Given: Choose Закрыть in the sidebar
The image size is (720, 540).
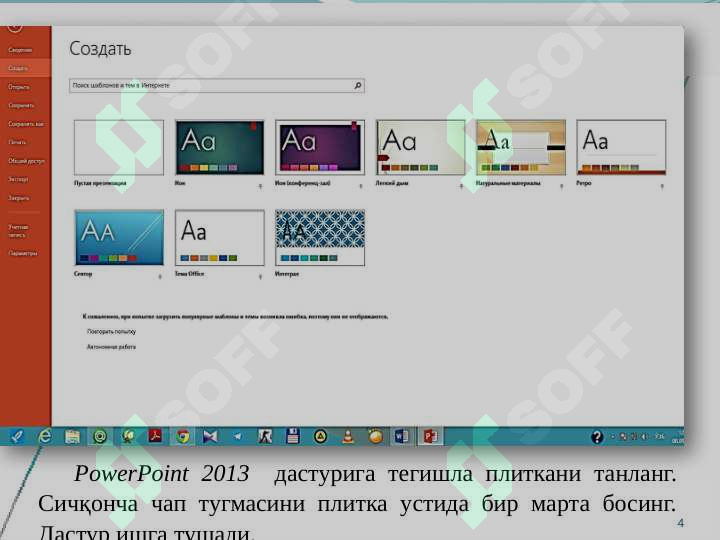Looking at the screenshot, I should [x=19, y=198].
